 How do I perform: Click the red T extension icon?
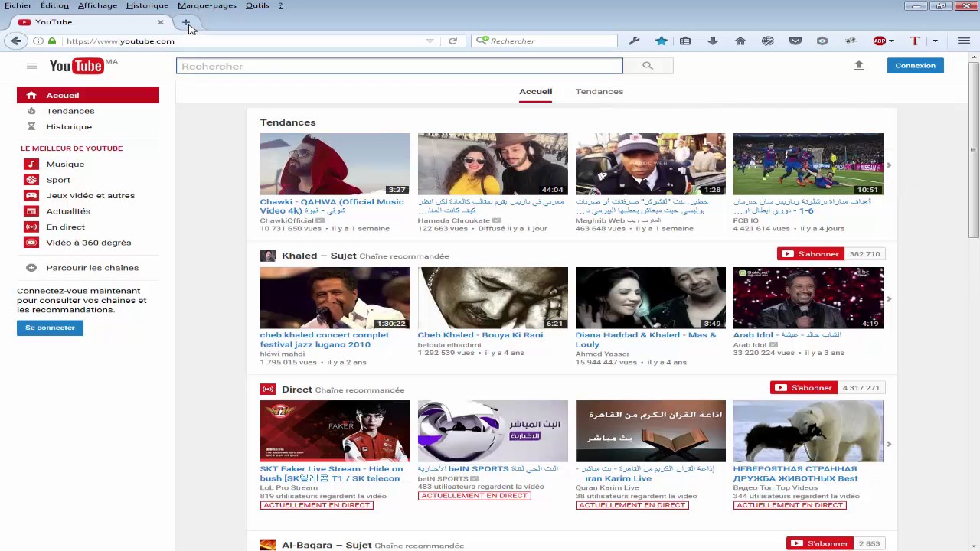(914, 41)
